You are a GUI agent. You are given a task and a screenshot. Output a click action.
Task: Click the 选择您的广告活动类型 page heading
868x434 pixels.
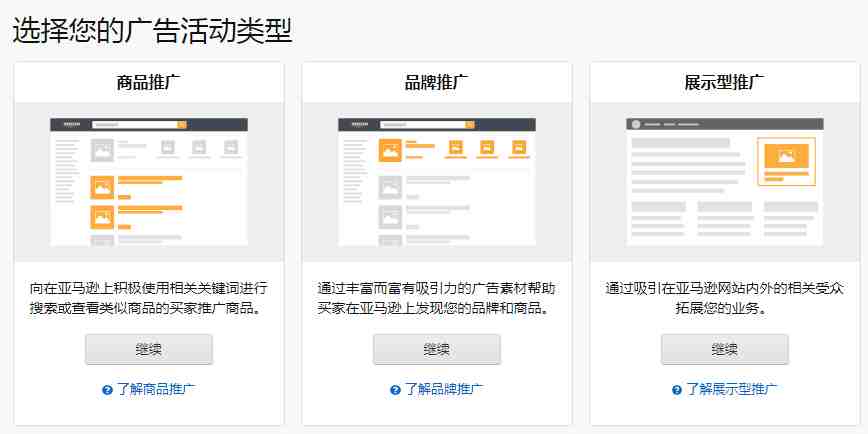(152, 30)
